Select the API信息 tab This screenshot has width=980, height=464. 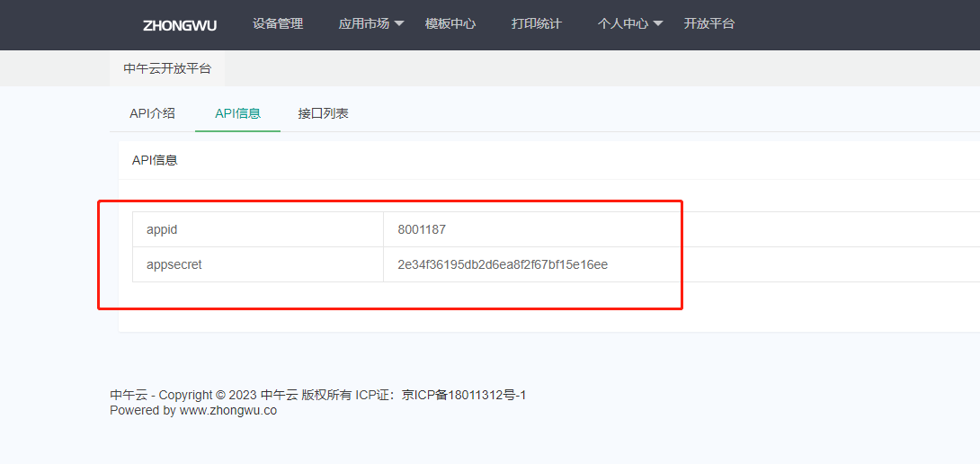click(237, 114)
